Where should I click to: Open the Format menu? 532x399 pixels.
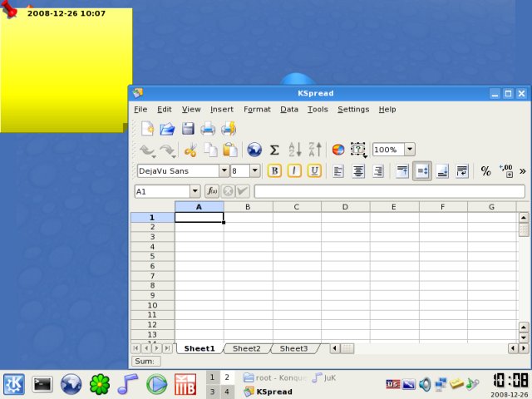257,109
